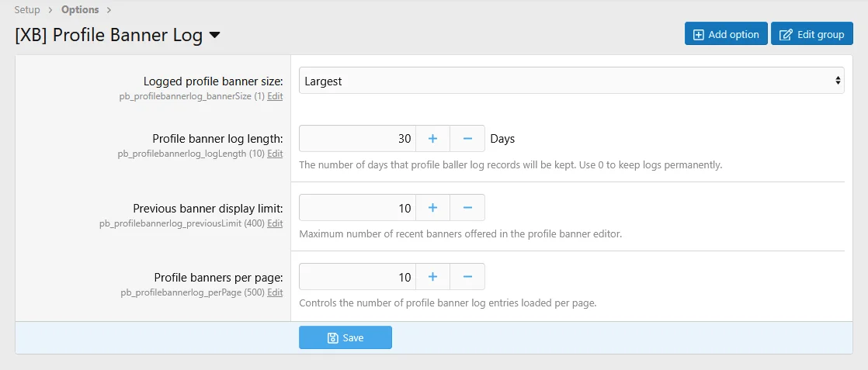Screen dimensions: 868x370
Task: Click the Add option button
Action: click(726, 33)
